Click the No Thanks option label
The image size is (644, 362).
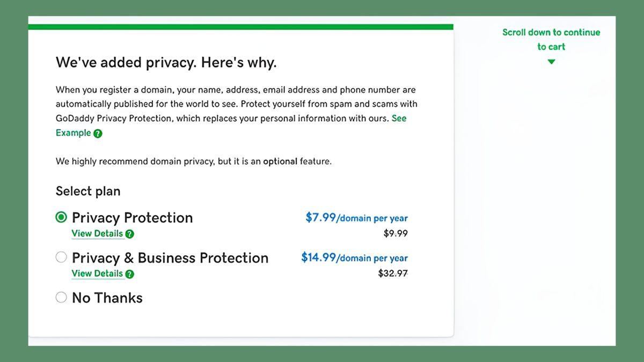pyautogui.click(x=107, y=298)
